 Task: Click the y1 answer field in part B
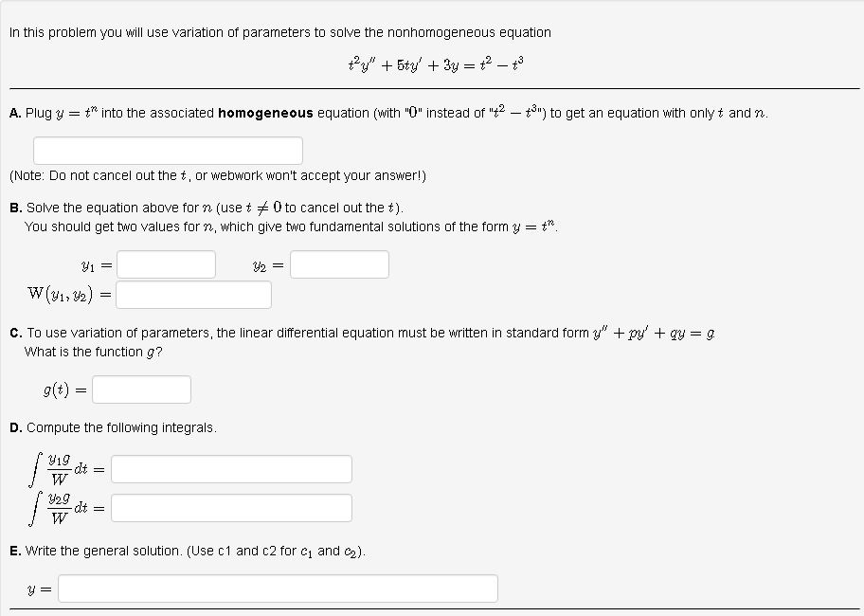click(x=166, y=264)
